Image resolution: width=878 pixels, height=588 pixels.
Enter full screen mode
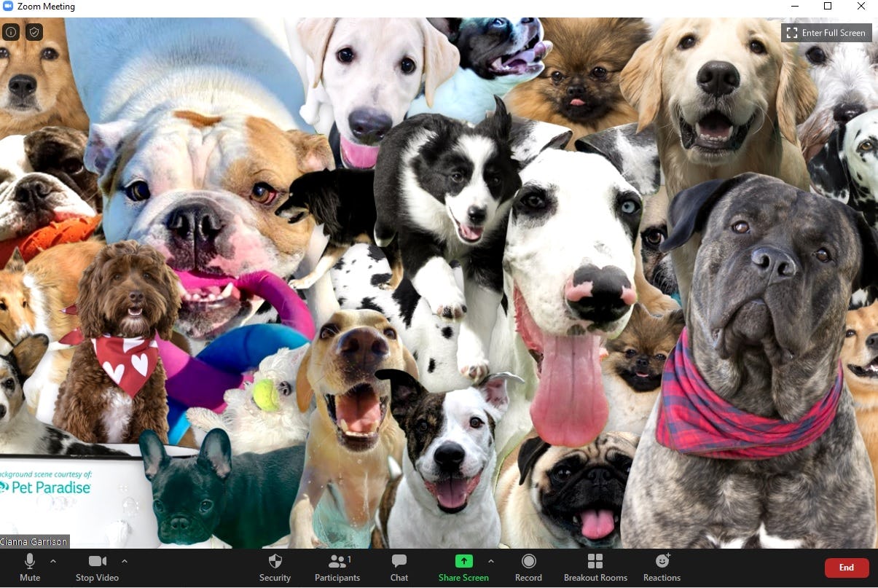click(x=826, y=32)
